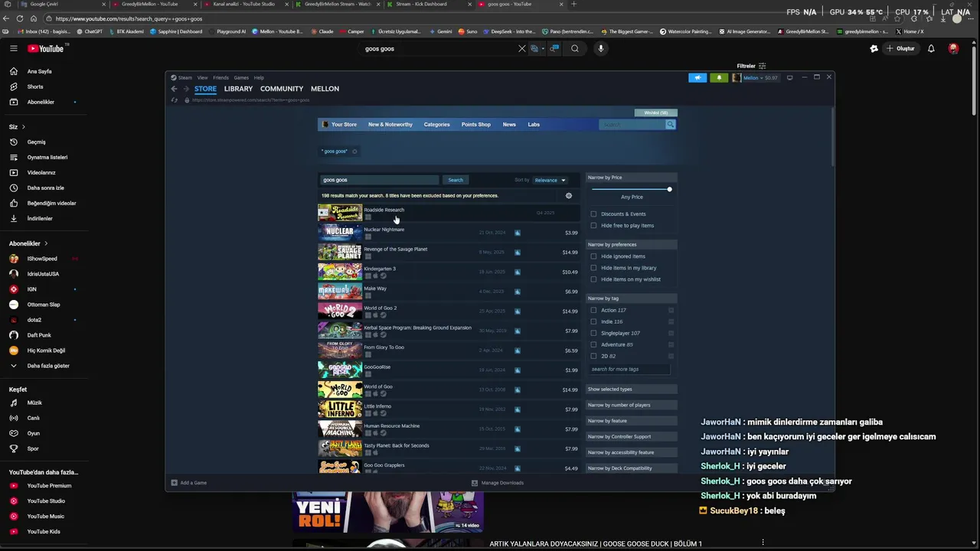Open the Steam menu in menubar
The height and width of the screenshot is (551, 980).
point(185,77)
